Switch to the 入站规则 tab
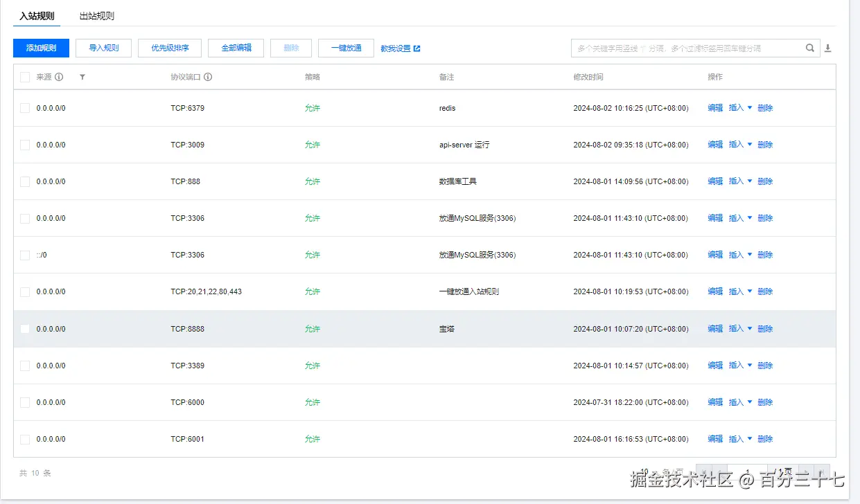Screen dimensions: 860x504 tap(37, 16)
